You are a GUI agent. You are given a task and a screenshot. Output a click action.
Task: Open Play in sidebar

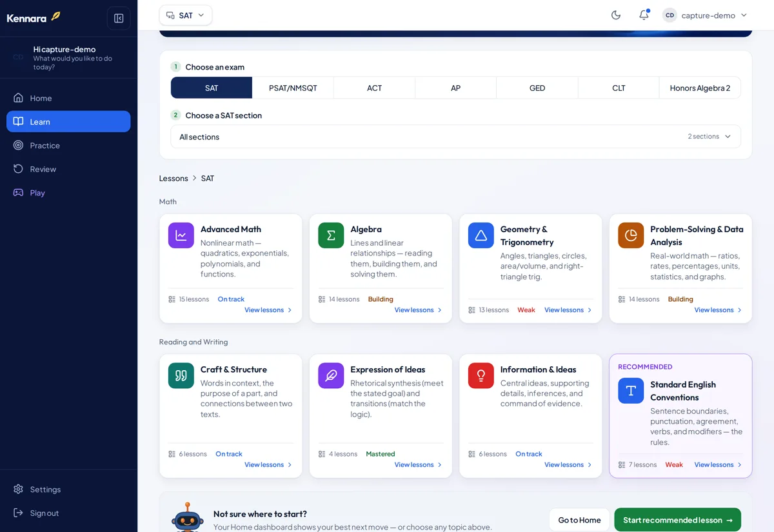click(68, 192)
